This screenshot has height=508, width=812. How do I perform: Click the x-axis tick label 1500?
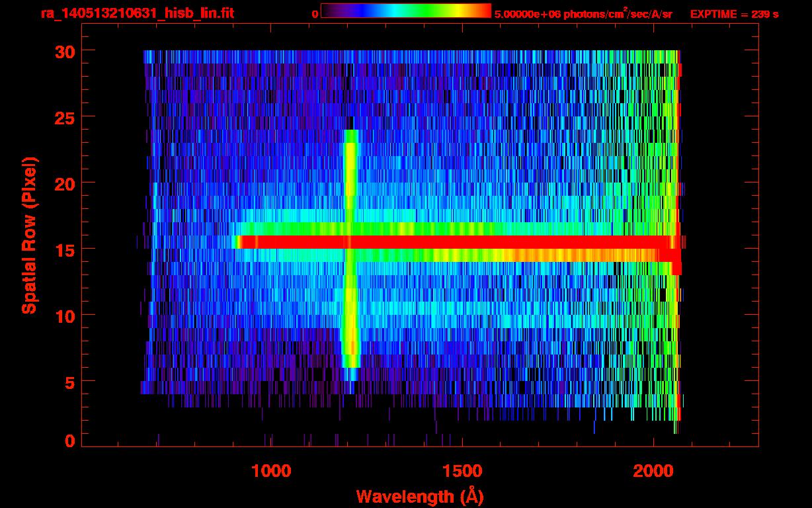pyautogui.click(x=462, y=471)
